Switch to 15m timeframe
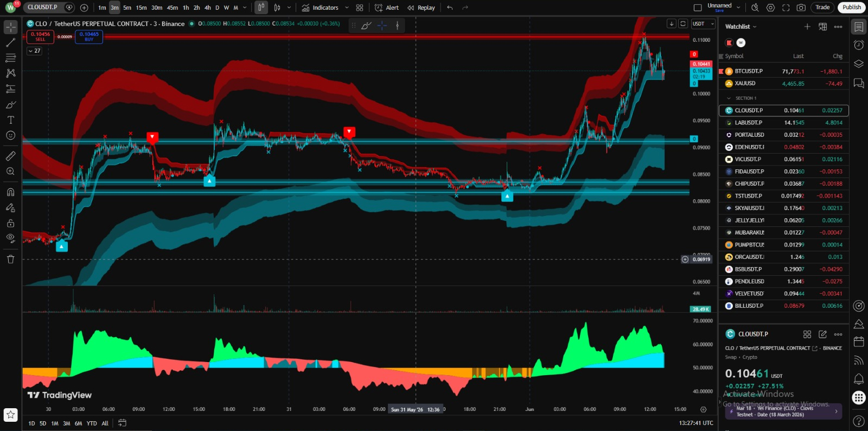The height and width of the screenshot is (431, 868). click(x=141, y=8)
